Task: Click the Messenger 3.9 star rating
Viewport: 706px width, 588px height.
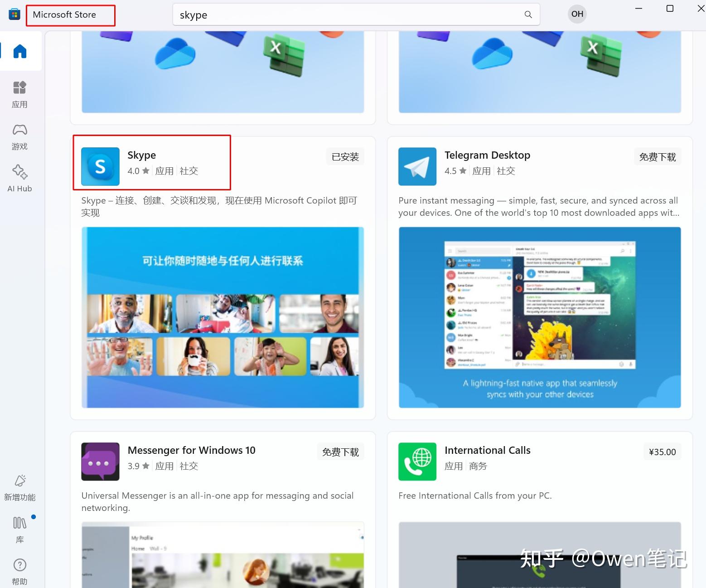Action: [x=138, y=466]
